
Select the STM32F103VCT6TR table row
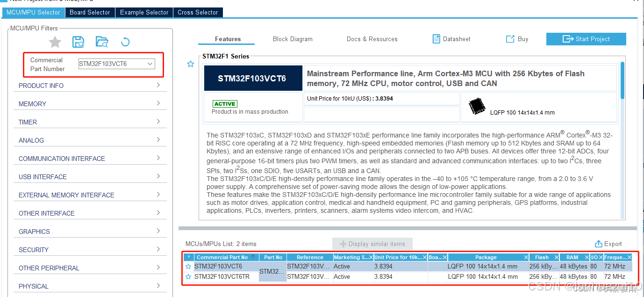[x=408, y=277]
